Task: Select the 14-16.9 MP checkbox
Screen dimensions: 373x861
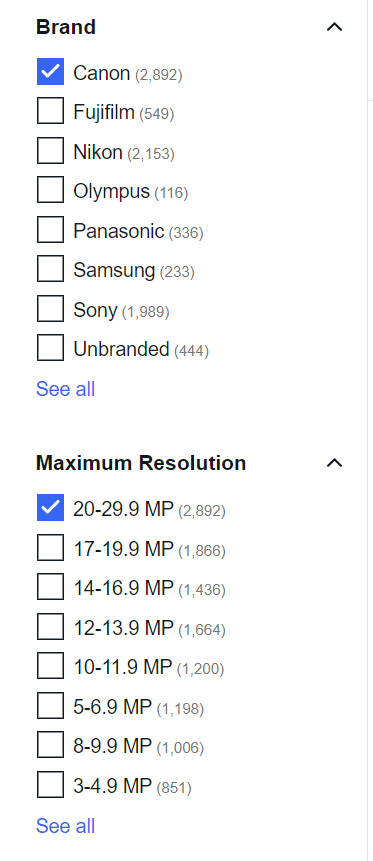Action: (x=51, y=587)
